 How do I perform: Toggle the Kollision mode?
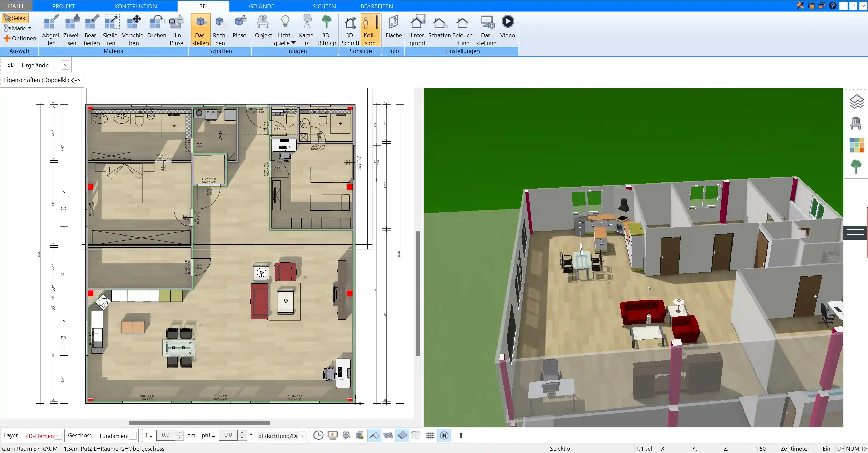point(370,30)
